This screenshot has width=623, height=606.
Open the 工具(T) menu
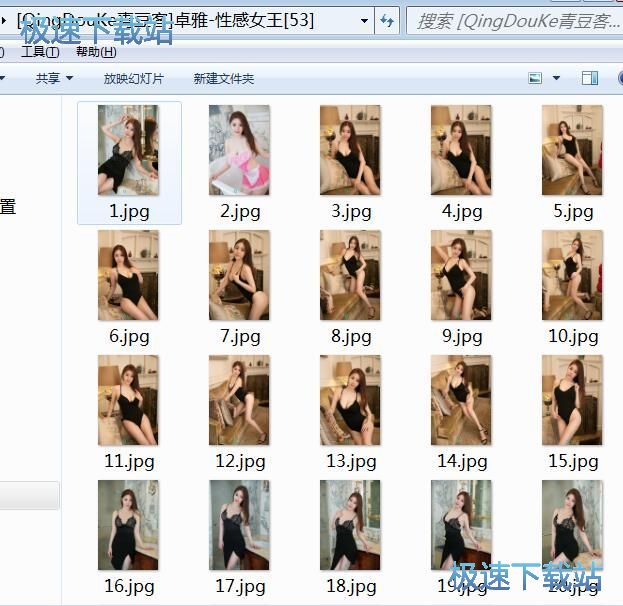tap(40, 52)
